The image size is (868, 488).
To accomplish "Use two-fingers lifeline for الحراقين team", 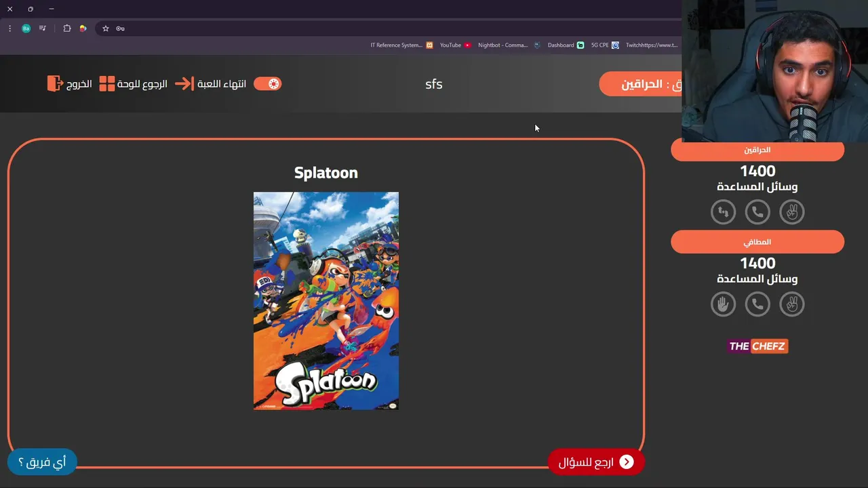I will tap(791, 212).
